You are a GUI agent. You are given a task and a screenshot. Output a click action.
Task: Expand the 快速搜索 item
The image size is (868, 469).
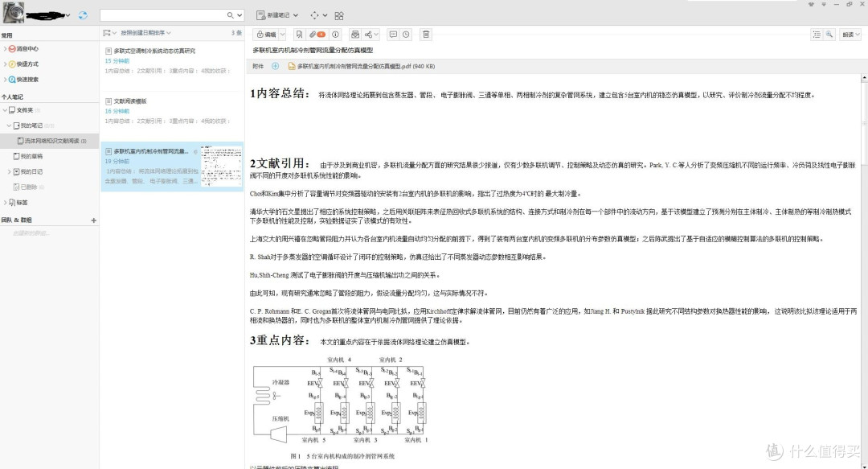pos(5,80)
